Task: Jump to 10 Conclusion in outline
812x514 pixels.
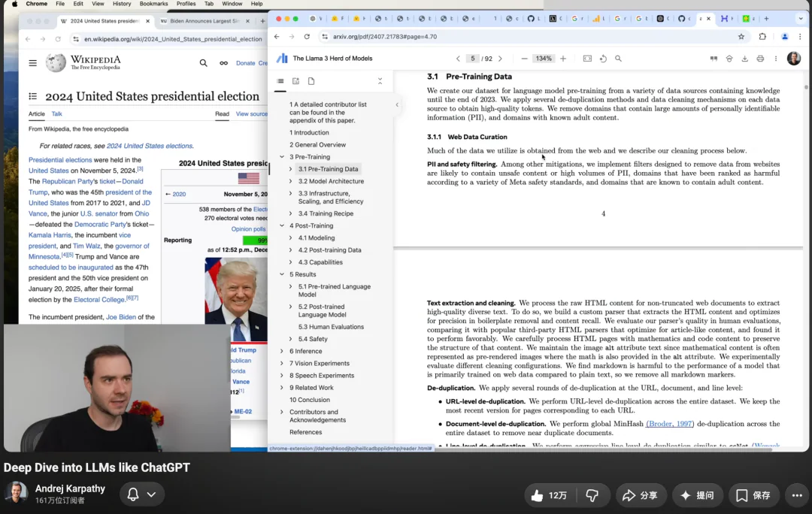Action: tap(310, 400)
